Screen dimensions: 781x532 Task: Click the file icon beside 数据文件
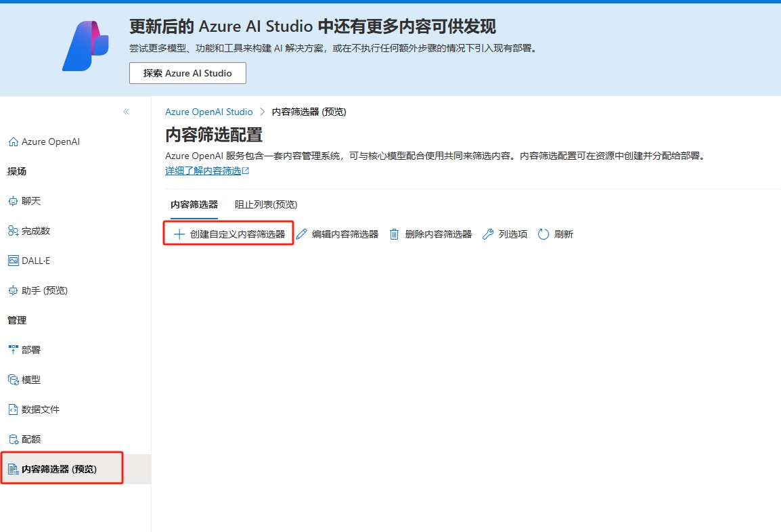tap(14, 409)
